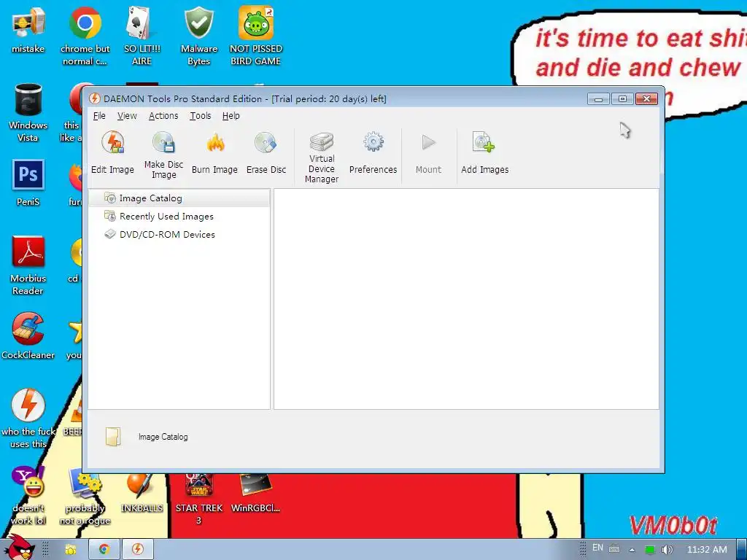Open the View menu
This screenshot has width=747, height=560.
click(x=127, y=116)
